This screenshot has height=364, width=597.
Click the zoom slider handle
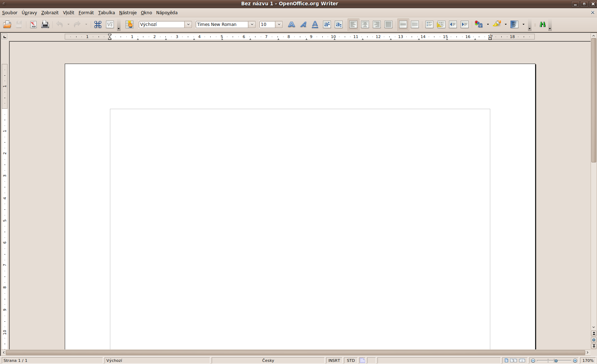(x=556, y=360)
